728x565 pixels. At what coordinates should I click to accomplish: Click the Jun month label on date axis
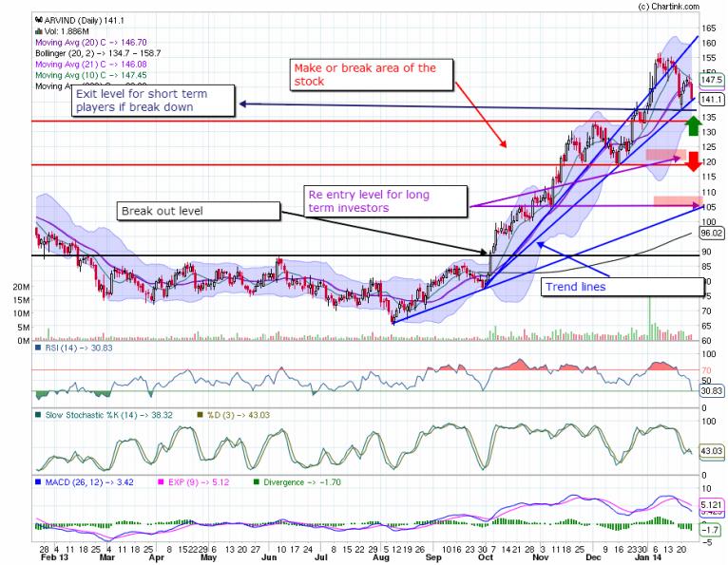tap(269, 557)
